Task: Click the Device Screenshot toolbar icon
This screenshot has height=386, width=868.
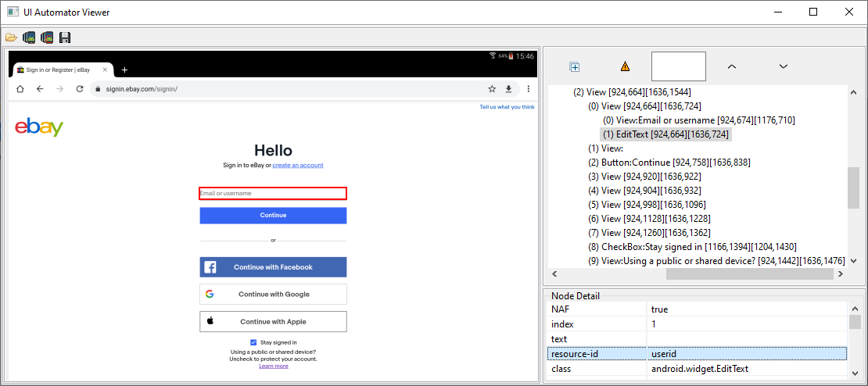Action: pyautogui.click(x=29, y=38)
